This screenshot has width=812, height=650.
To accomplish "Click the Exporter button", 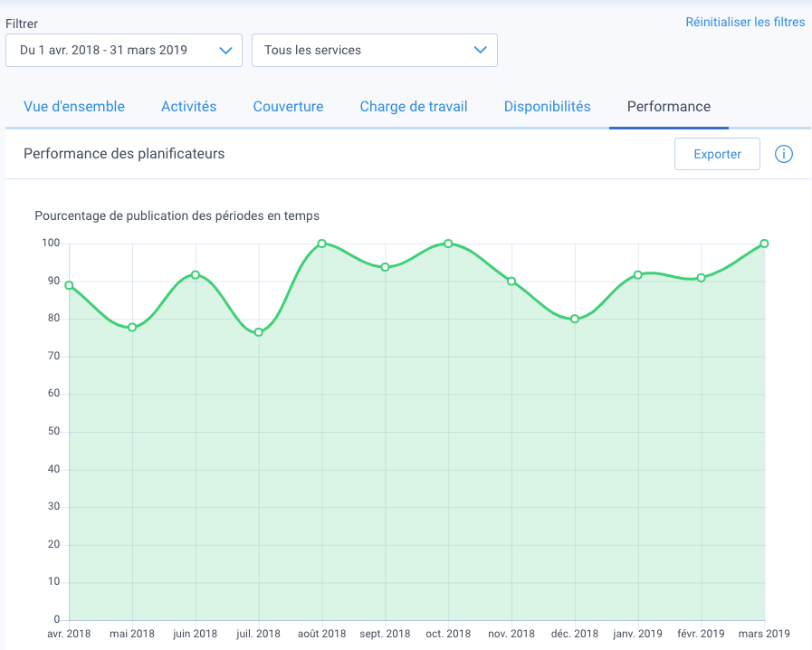I will (717, 154).
